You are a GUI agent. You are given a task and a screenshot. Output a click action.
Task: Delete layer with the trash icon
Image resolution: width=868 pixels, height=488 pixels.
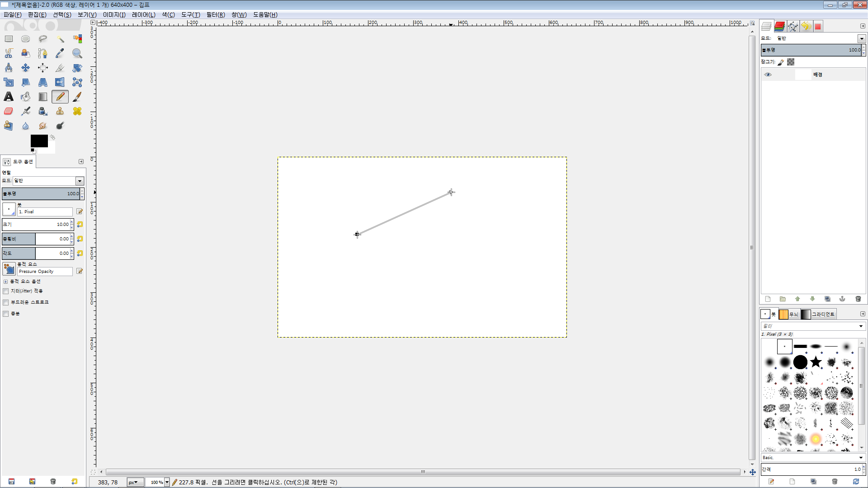tap(858, 299)
